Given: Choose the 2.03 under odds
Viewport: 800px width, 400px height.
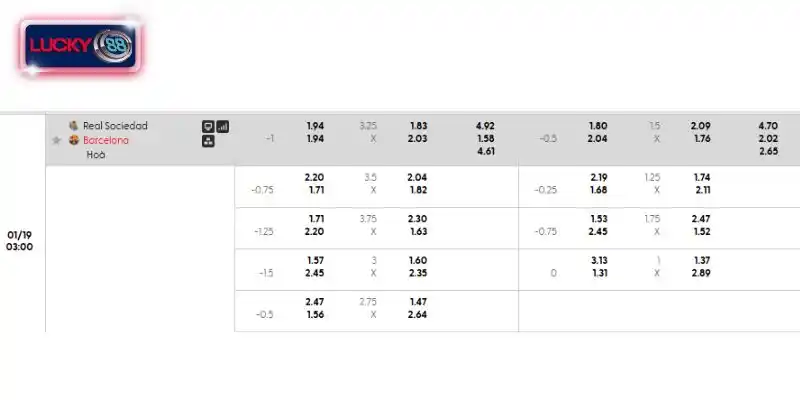Looking at the screenshot, I should (x=418, y=139).
